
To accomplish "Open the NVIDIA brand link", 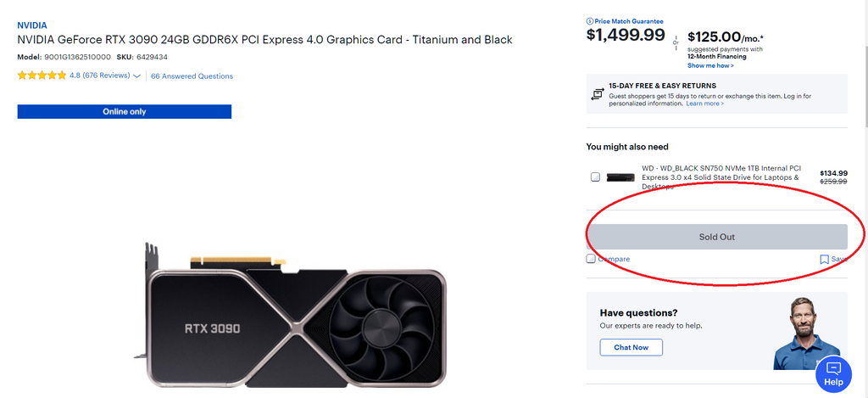I will point(32,25).
